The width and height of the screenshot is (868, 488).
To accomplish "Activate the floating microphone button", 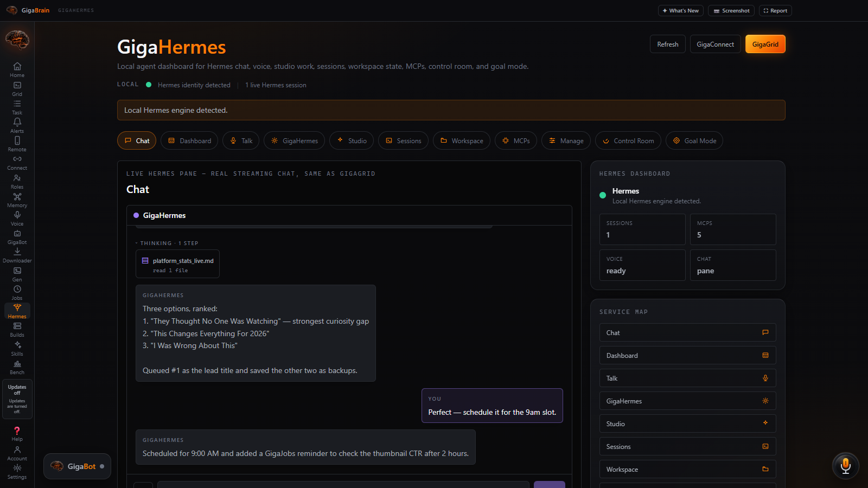I will [845, 466].
